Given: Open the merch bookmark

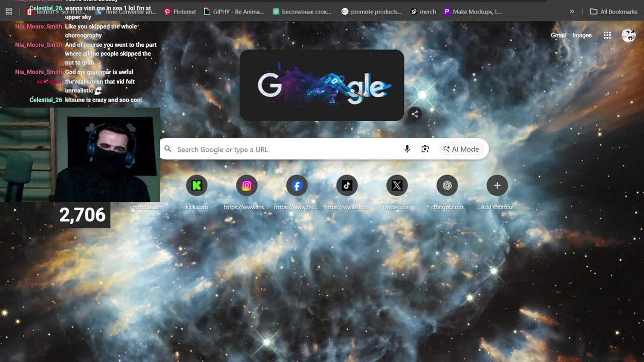Looking at the screenshot, I should [423, 12].
